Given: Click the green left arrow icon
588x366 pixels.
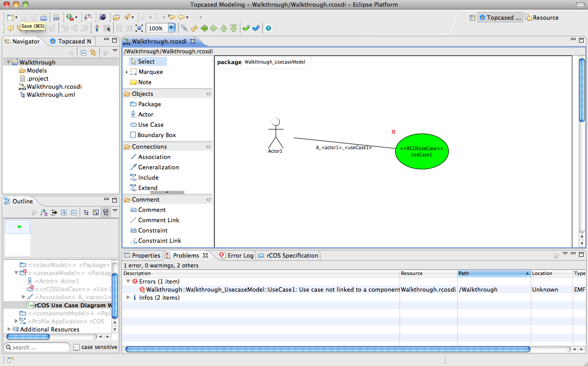Looking at the screenshot, I should pos(204,28).
